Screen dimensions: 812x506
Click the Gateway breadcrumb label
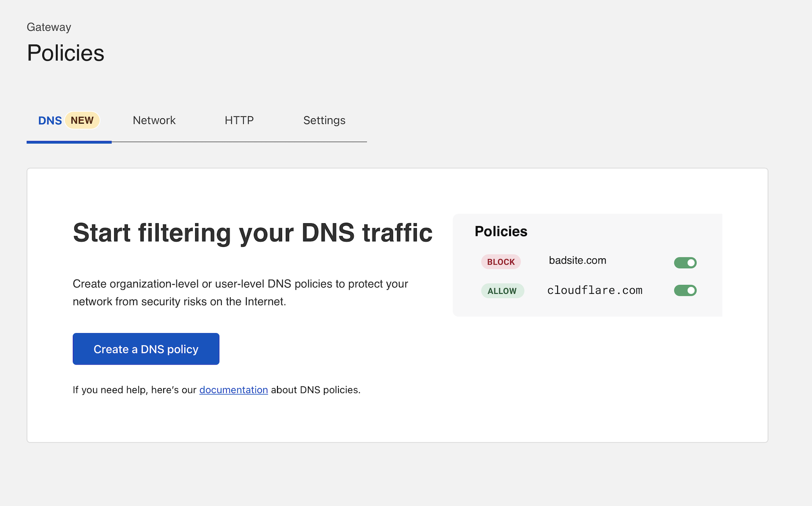[x=49, y=27]
